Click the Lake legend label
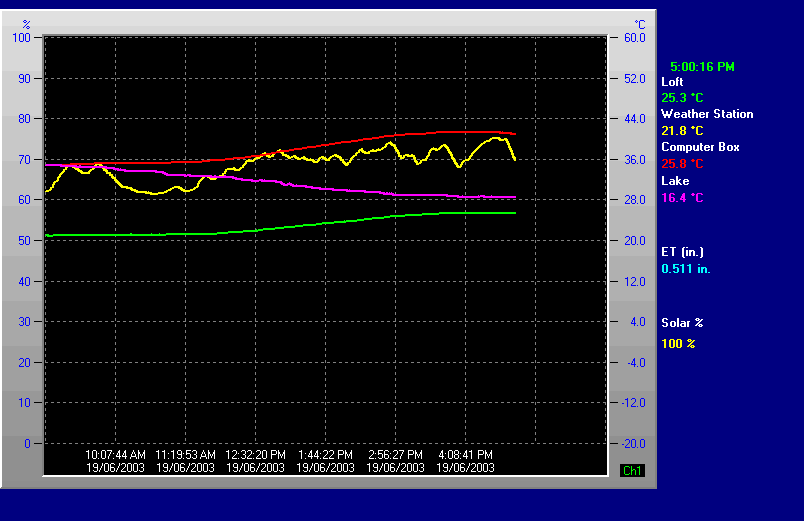The image size is (804, 521). (x=674, y=181)
